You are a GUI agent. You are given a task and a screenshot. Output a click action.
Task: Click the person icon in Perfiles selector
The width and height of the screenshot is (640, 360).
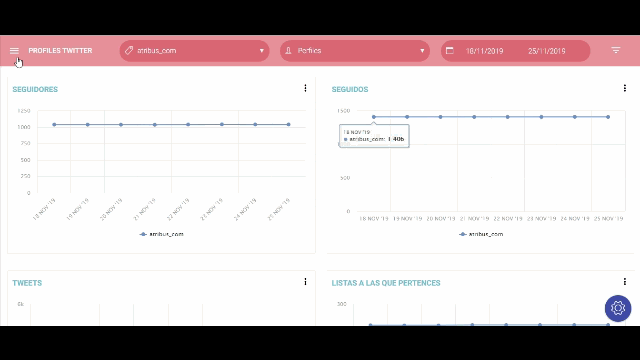289,51
